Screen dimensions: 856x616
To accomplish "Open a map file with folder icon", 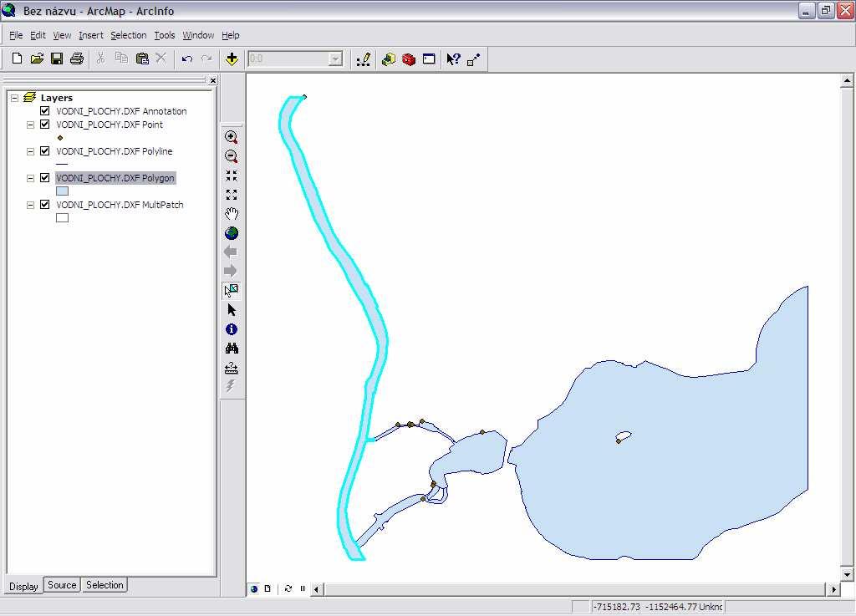I will tap(37, 59).
